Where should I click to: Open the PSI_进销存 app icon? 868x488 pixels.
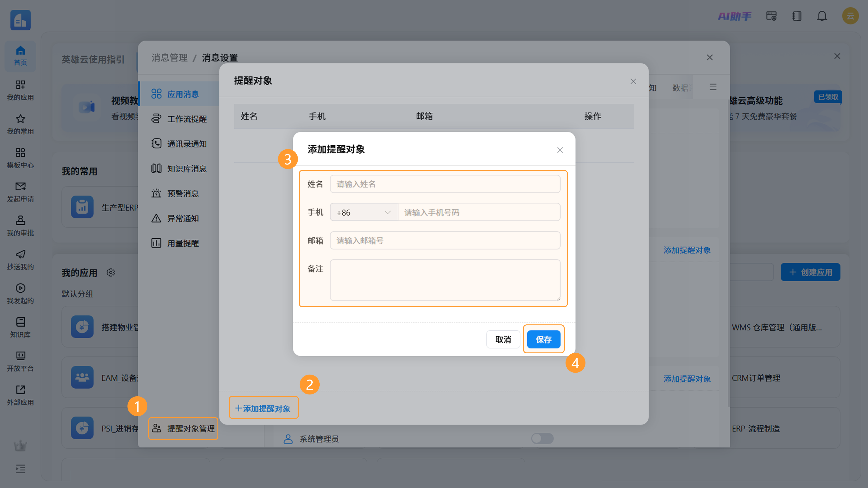pyautogui.click(x=82, y=428)
